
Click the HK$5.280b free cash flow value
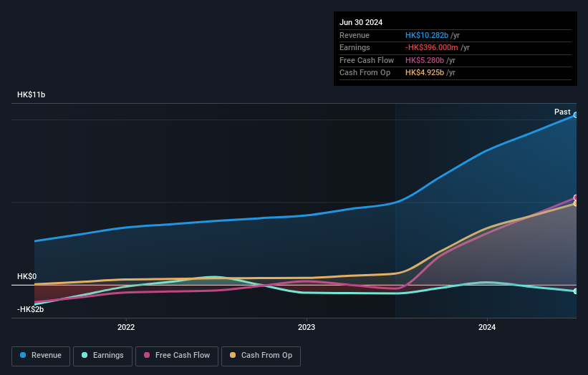coord(425,60)
